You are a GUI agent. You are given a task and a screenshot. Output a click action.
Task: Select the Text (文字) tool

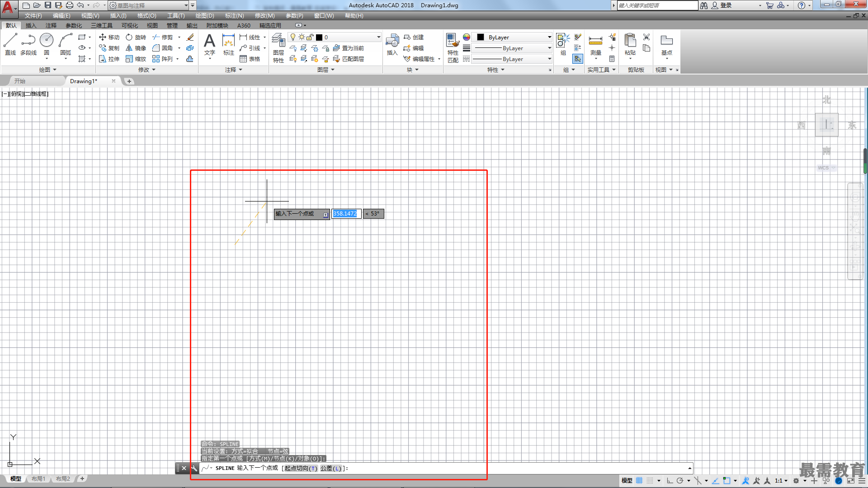209,44
